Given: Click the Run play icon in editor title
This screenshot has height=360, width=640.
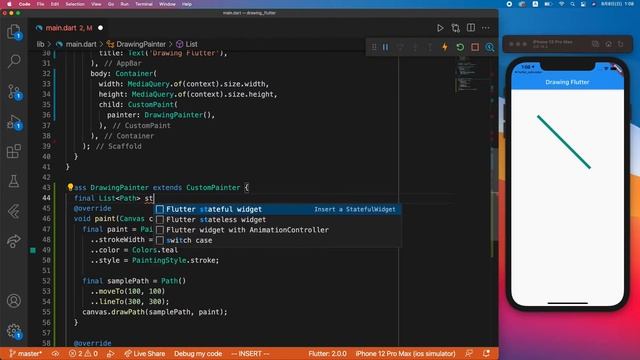Looking at the screenshot, I should [440, 28].
